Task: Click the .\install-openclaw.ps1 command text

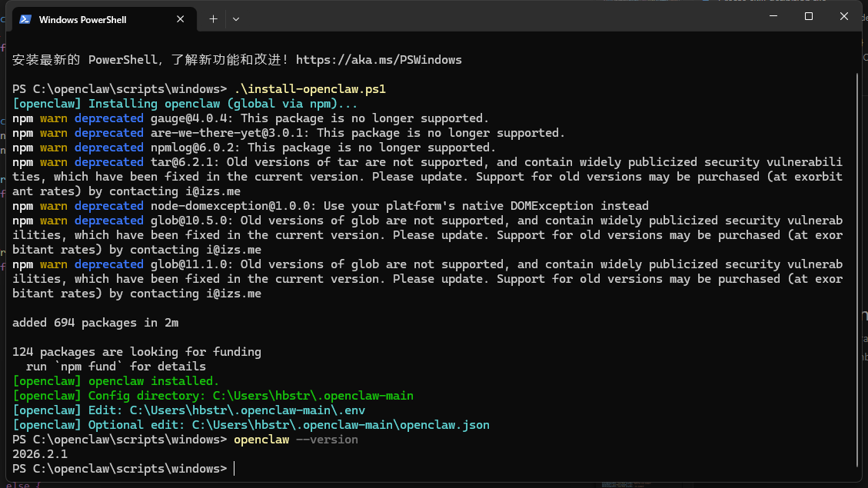Action: [310, 89]
